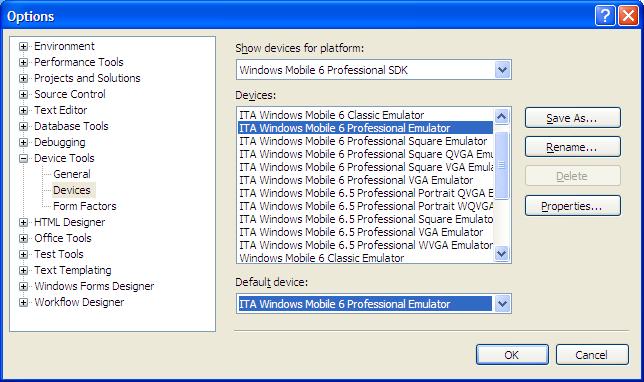This screenshot has width=644, height=382.
Task: Select the Text Editor category label
Action: point(60,110)
